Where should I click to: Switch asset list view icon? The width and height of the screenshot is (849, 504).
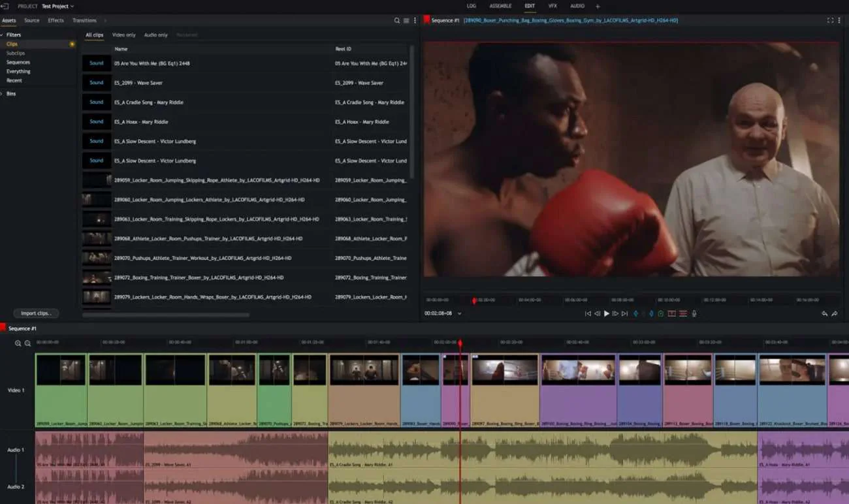(x=406, y=20)
